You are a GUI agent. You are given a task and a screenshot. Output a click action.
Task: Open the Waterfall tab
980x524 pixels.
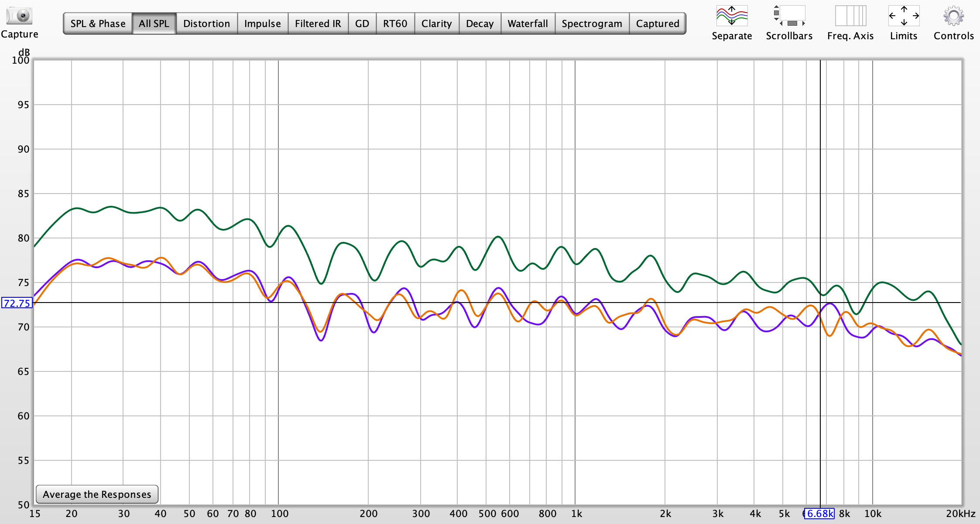click(528, 24)
